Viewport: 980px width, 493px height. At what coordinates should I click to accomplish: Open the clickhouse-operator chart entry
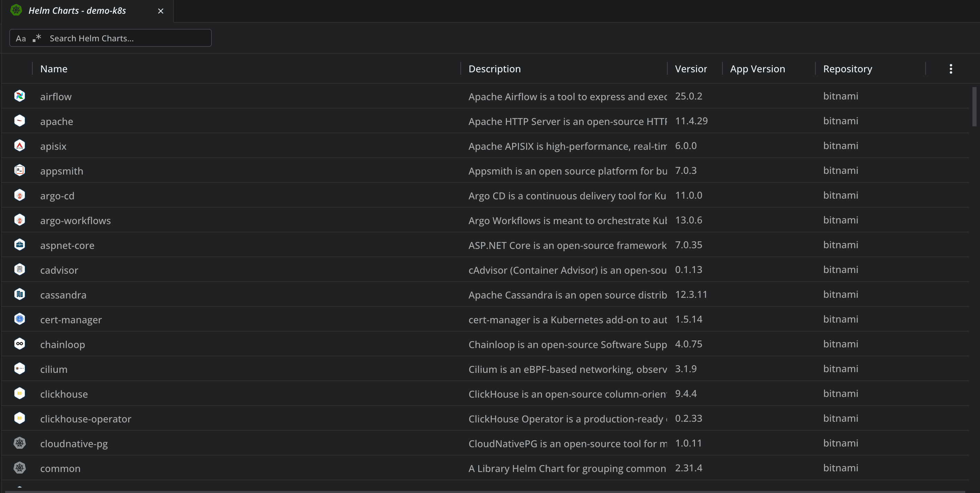[86, 418]
